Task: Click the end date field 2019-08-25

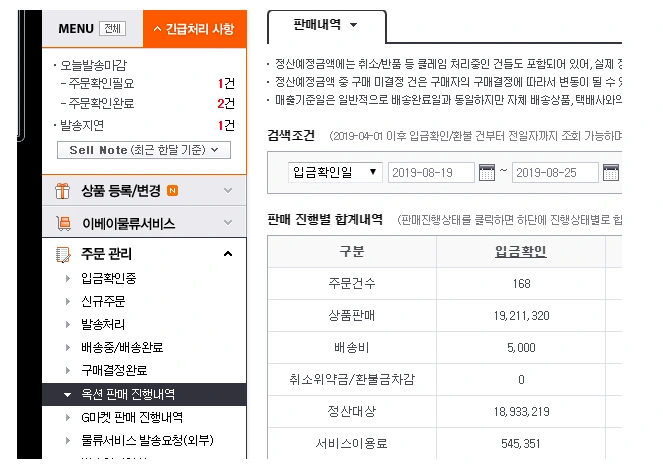Action: [555, 172]
